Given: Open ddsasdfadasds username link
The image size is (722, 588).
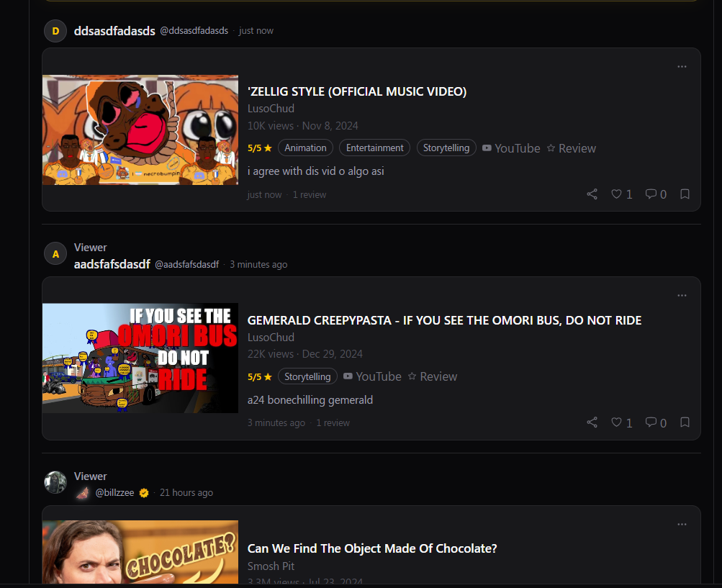Looking at the screenshot, I should coord(114,31).
